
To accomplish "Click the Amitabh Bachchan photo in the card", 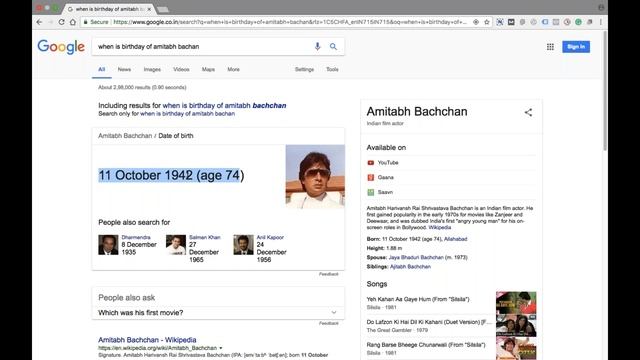I will pyautogui.click(x=315, y=176).
